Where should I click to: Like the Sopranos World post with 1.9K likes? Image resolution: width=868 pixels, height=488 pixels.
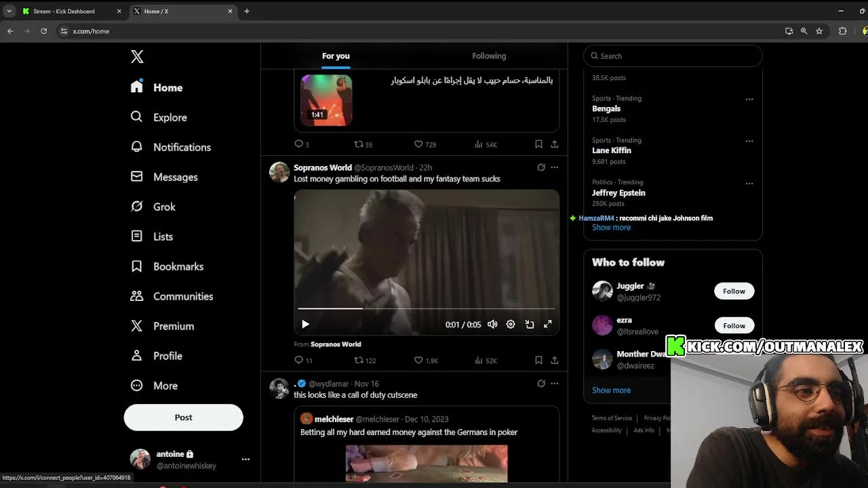pos(426,361)
